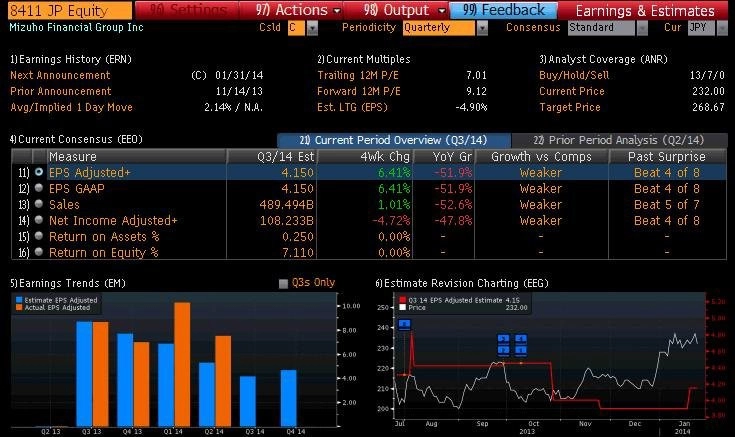
Task: Click Est. LTG (EPS) value -4.90%
Action: [471, 107]
